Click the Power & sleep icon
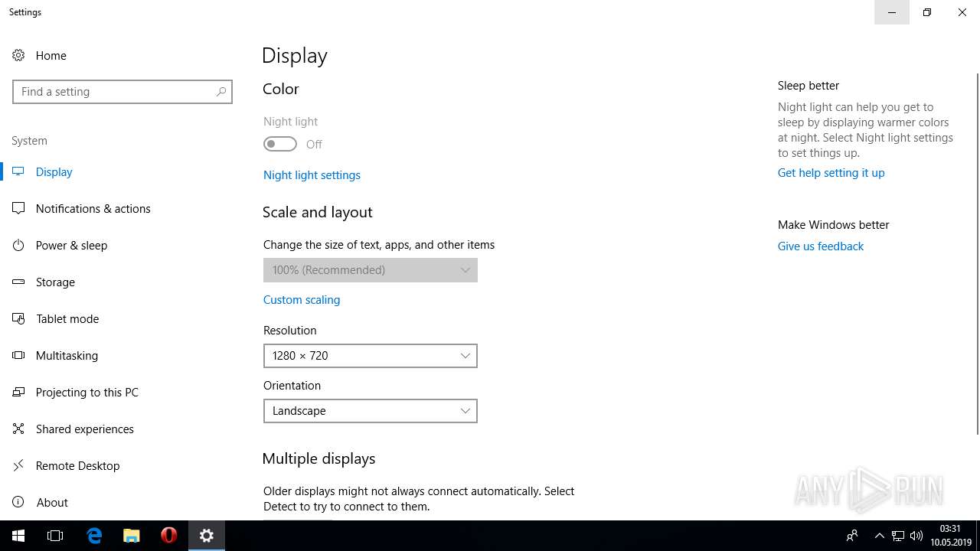 (x=18, y=245)
